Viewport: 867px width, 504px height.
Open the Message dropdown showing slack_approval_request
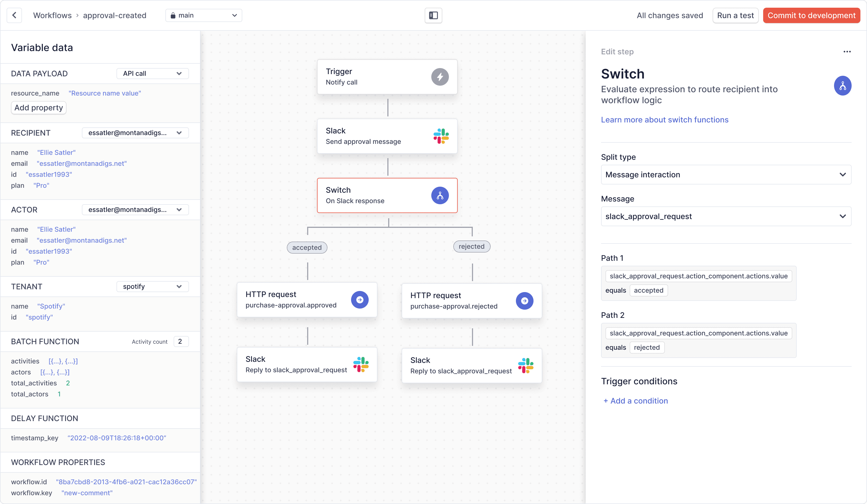click(x=726, y=216)
